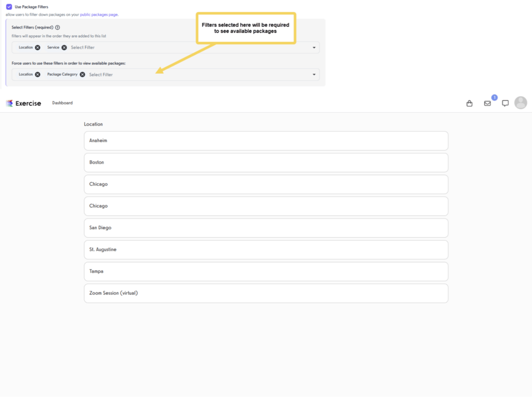Image resolution: width=532 pixels, height=397 pixels.
Task: Click the mail notification badge
Action: (x=494, y=98)
